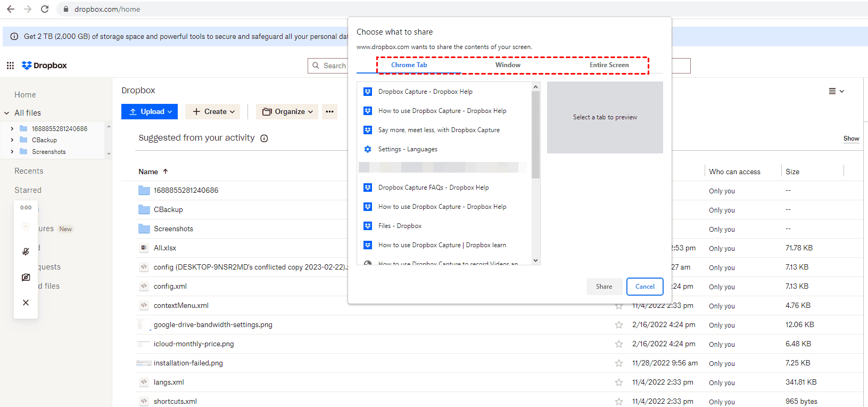Start recording with the record button
The image size is (868, 407).
[26, 226]
